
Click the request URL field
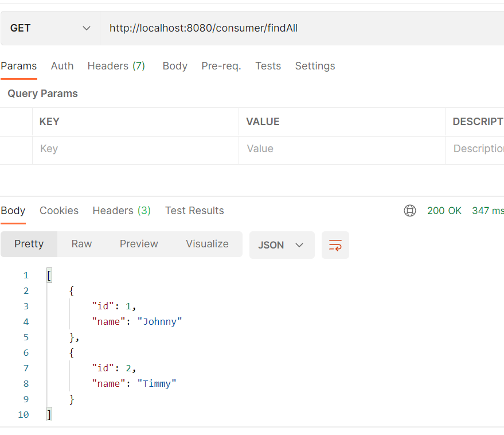(x=302, y=28)
